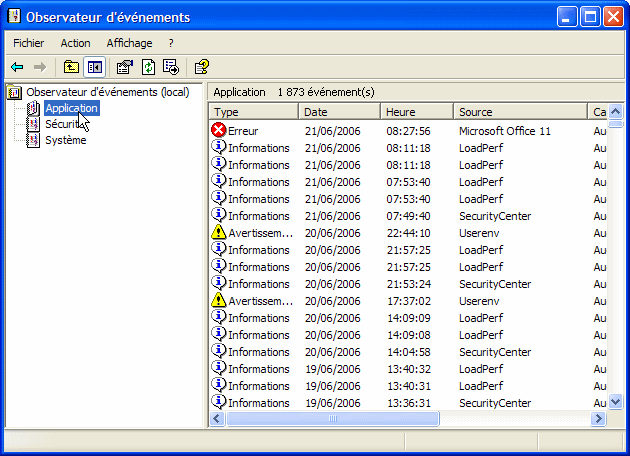
Task: Sort events by the Source column header
Action: coord(520,112)
